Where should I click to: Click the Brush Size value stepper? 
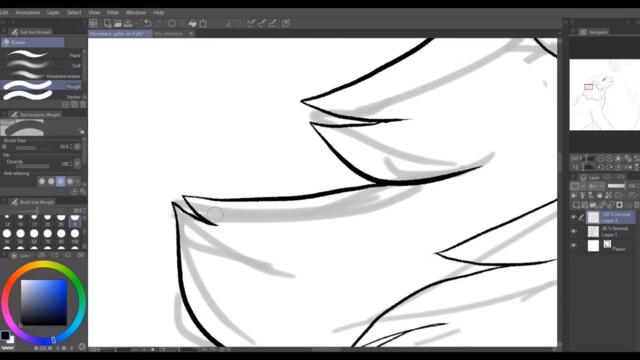[72, 147]
